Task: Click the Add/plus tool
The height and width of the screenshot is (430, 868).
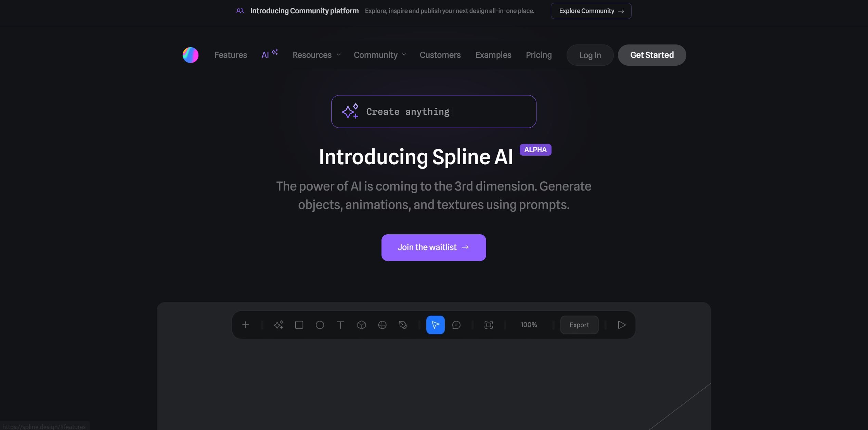Action: coord(245,325)
